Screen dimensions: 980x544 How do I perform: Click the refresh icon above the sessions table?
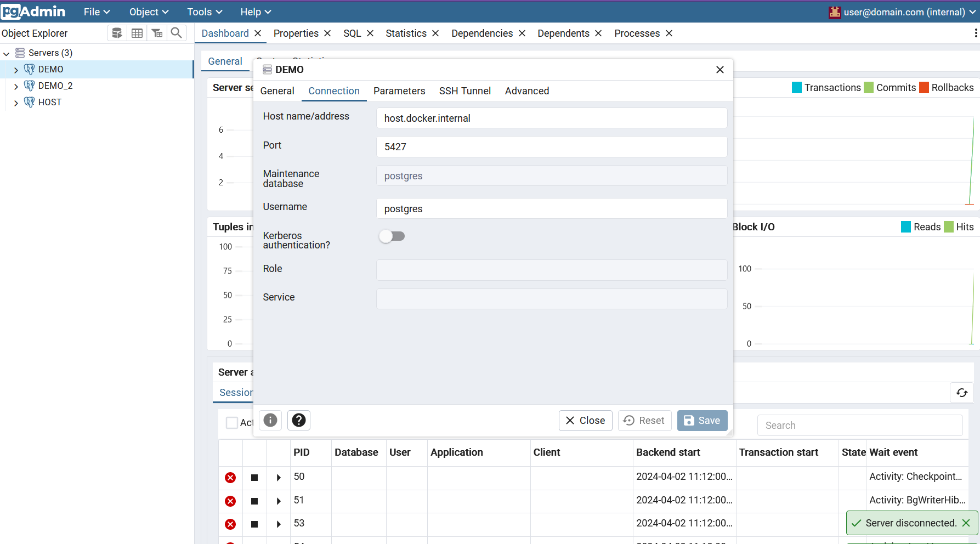(x=962, y=393)
